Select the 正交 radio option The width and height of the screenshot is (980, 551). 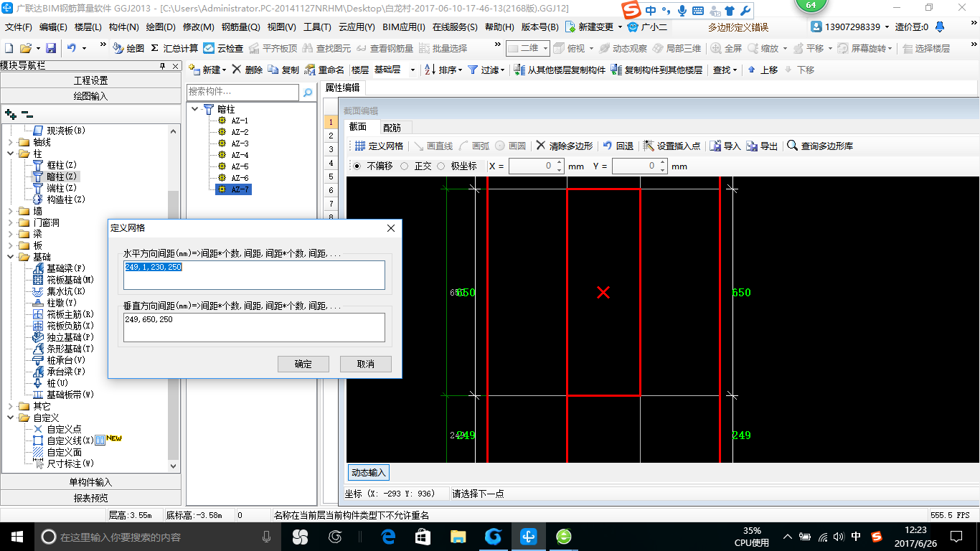[405, 166]
